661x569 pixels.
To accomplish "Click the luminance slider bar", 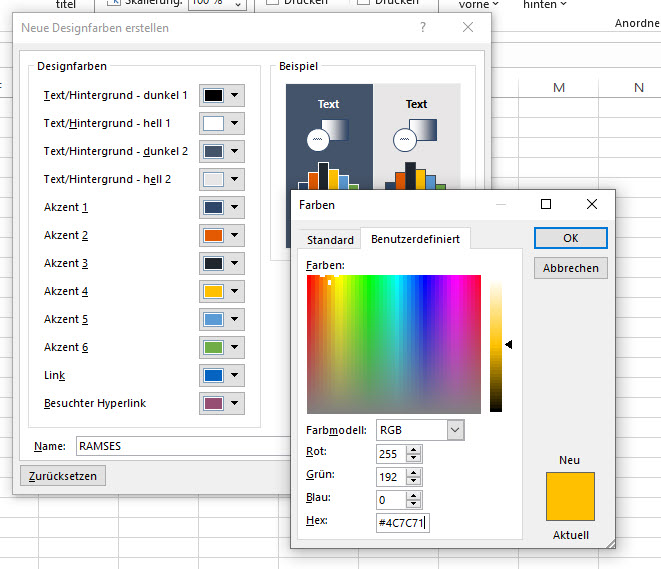I will (x=496, y=344).
